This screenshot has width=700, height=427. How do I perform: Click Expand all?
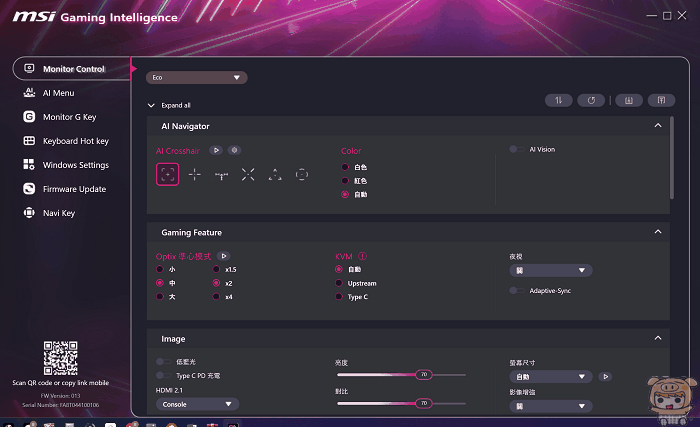(175, 105)
